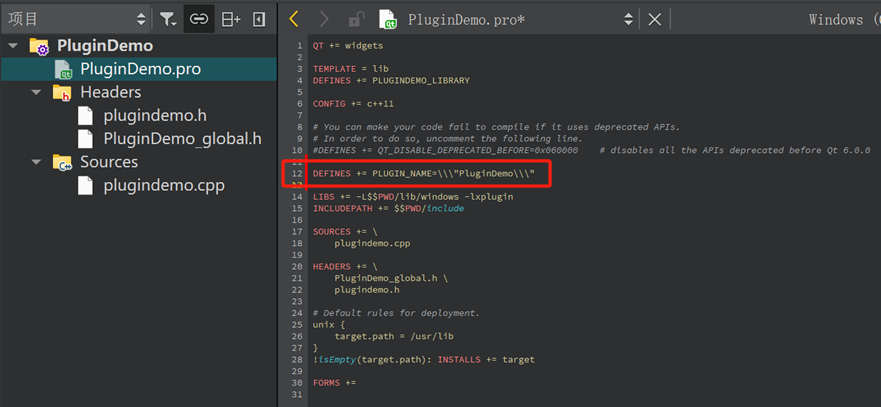
Task: Open the project view selector dropdown
Action: (139, 19)
